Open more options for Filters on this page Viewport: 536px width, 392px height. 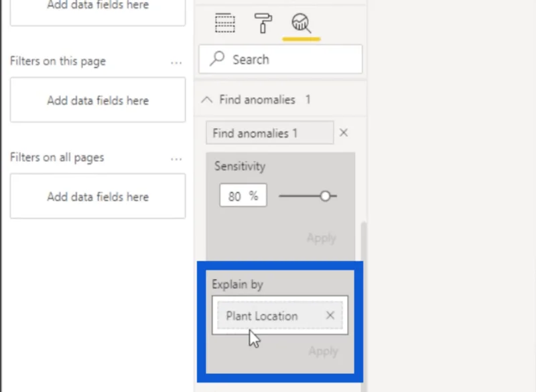pos(176,63)
